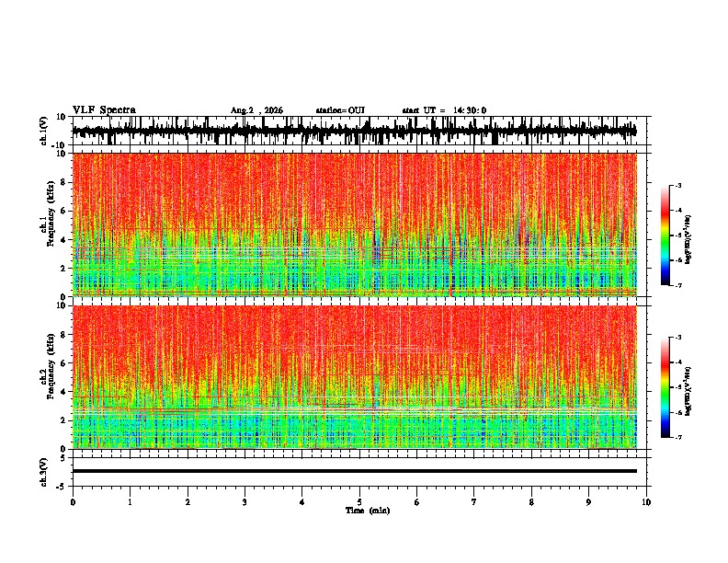The height and width of the screenshot is (563, 728).
Task: Select the "start UT = 14:30: 0" text
Action: tap(444, 110)
